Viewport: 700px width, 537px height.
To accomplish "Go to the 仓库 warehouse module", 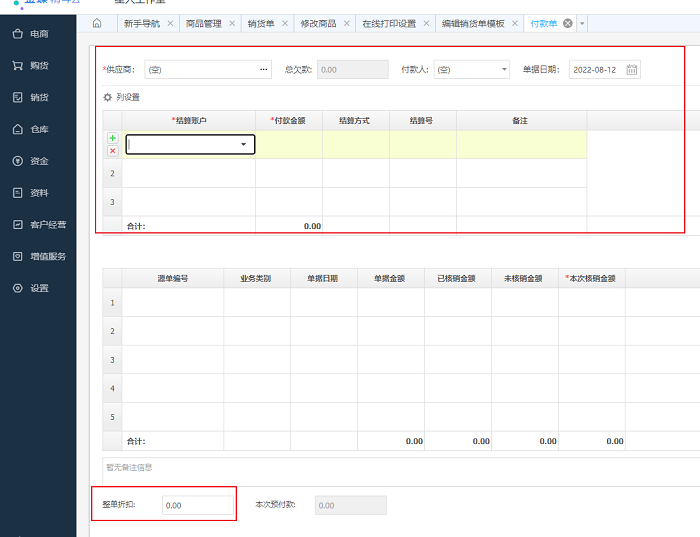I will point(38,129).
